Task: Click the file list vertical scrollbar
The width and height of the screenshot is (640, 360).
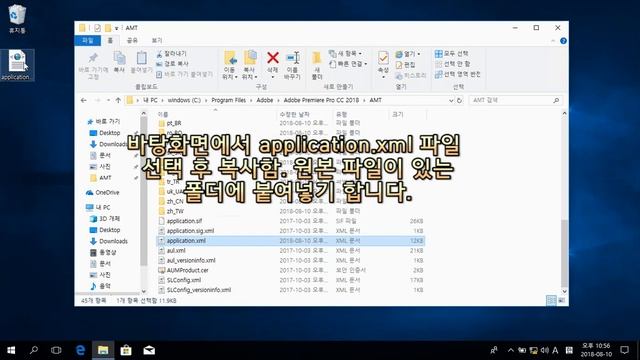Action: 564,253
